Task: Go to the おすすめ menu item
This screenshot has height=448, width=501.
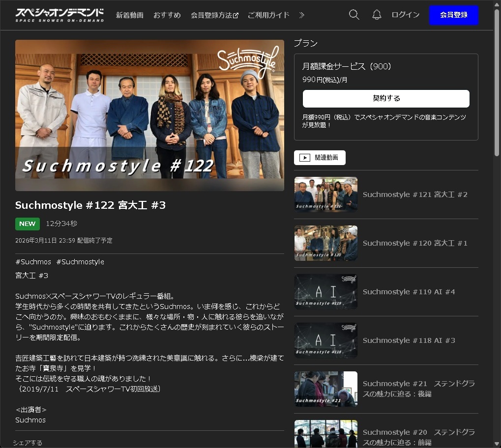Action: point(167,15)
